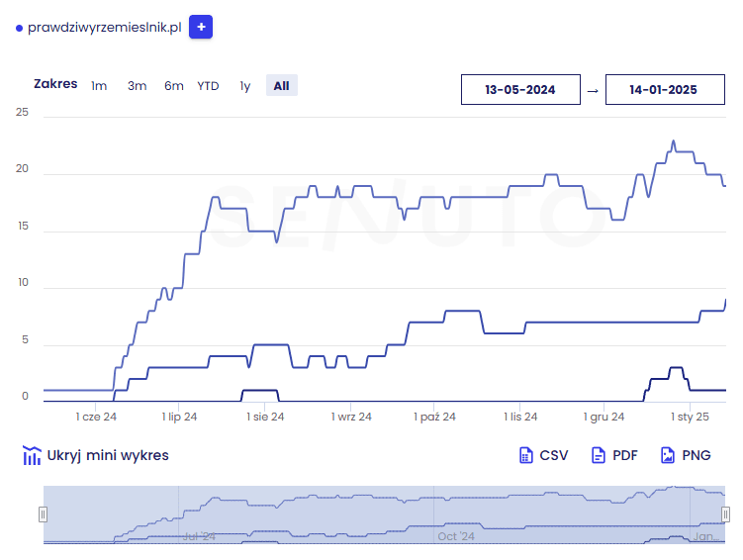This screenshot has height=560, width=743.
Task: Choose the YTD range
Action: [208, 86]
